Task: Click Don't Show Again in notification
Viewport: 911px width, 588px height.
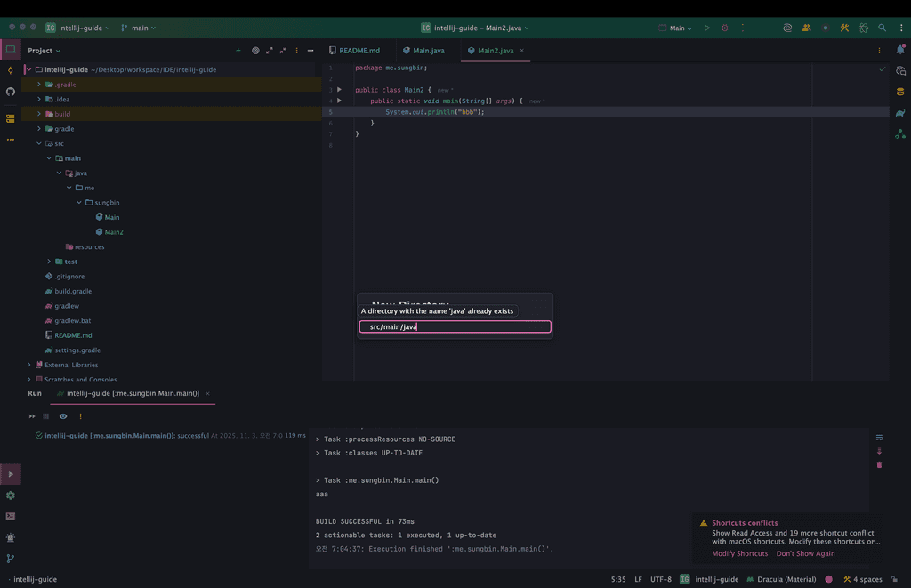Action: click(805, 553)
